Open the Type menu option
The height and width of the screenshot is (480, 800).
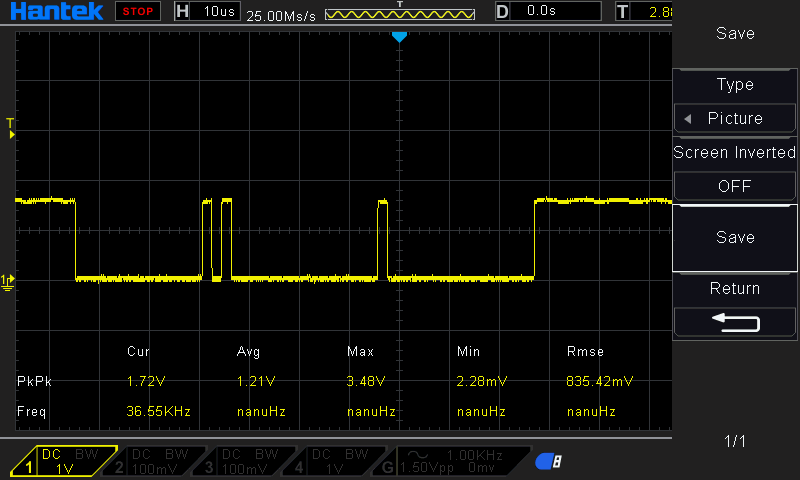coord(735,85)
